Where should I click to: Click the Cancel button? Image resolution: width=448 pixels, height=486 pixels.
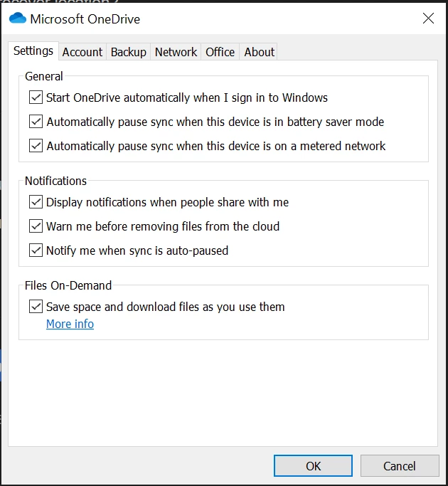(400, 466)
